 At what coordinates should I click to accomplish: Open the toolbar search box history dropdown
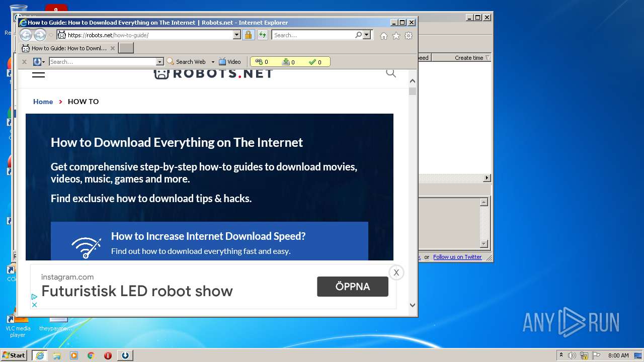point(160,62)
